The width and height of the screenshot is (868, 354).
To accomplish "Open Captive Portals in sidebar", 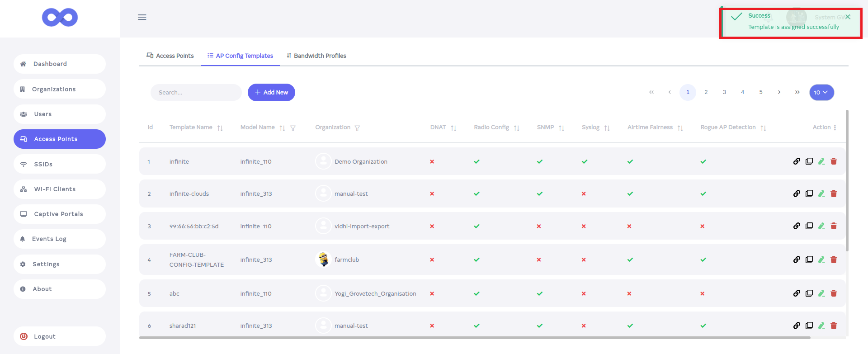I will coord(58,214).
